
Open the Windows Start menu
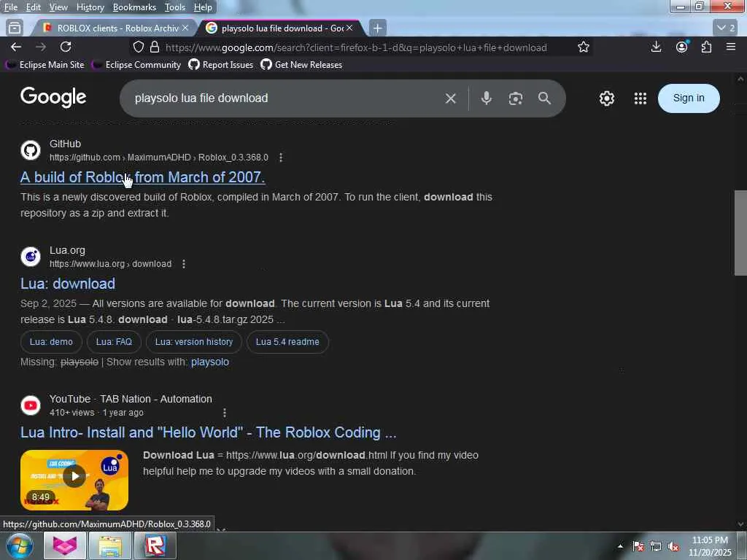pos(20,545)
